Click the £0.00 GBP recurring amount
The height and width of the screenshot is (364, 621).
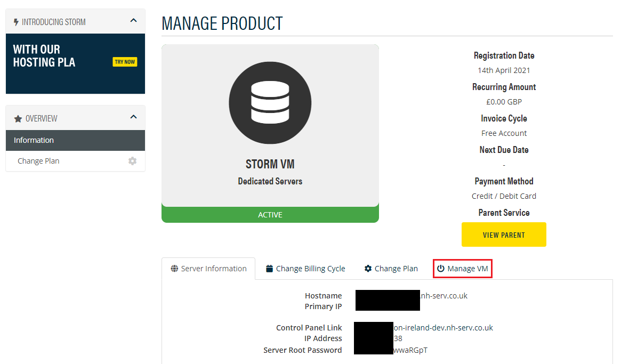(x=504, y=102)
